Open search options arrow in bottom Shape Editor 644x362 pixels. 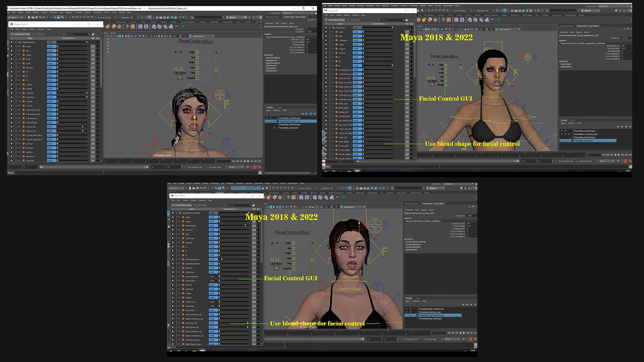point(250,205)
